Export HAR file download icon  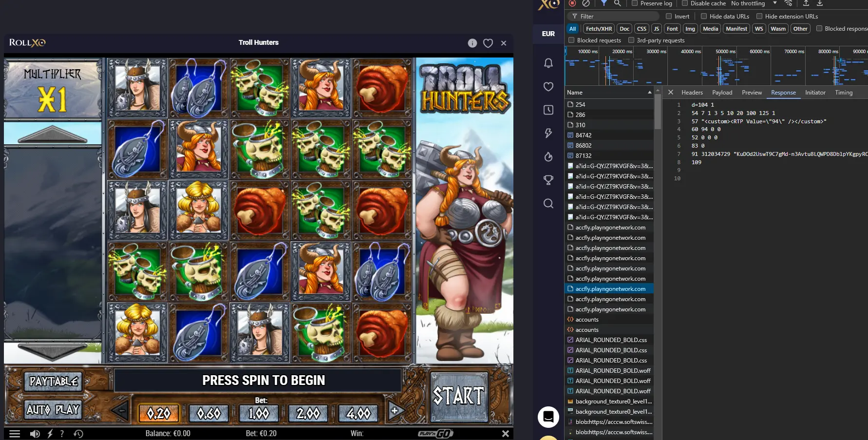820,3
